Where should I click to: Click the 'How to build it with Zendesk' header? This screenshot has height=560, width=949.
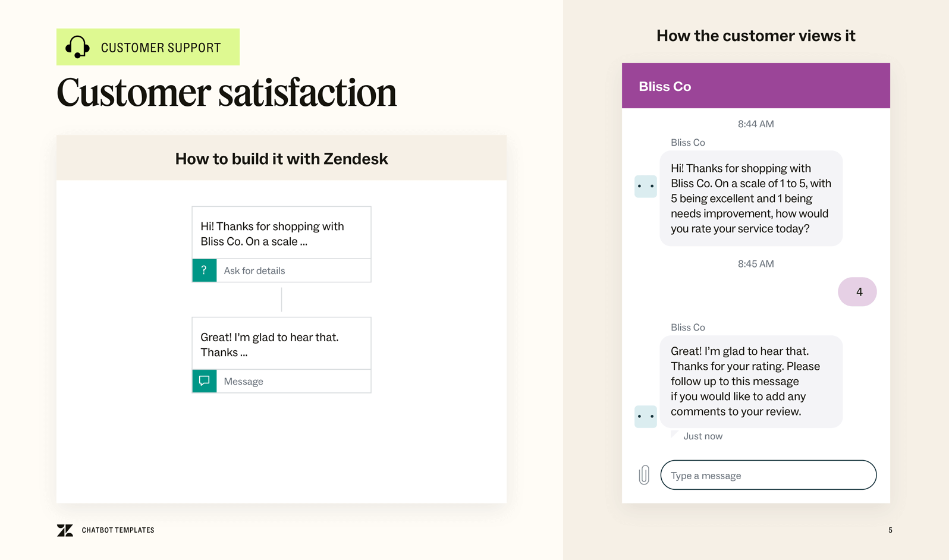[281, 159]
